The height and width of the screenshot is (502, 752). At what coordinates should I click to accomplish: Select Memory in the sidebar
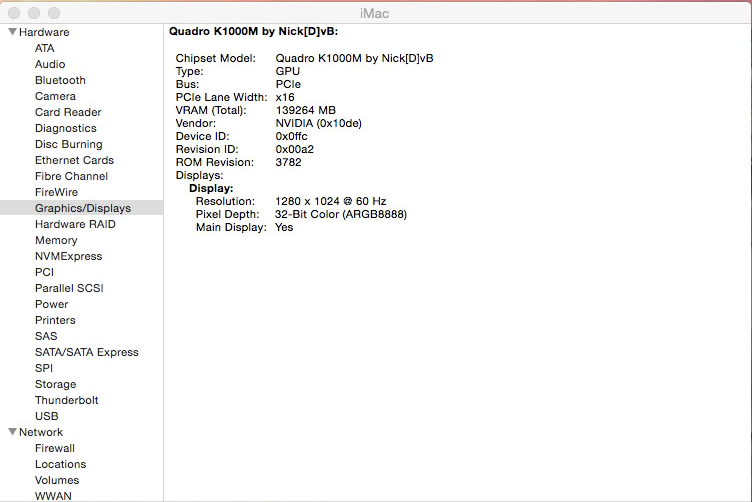[x=56, y=240]
